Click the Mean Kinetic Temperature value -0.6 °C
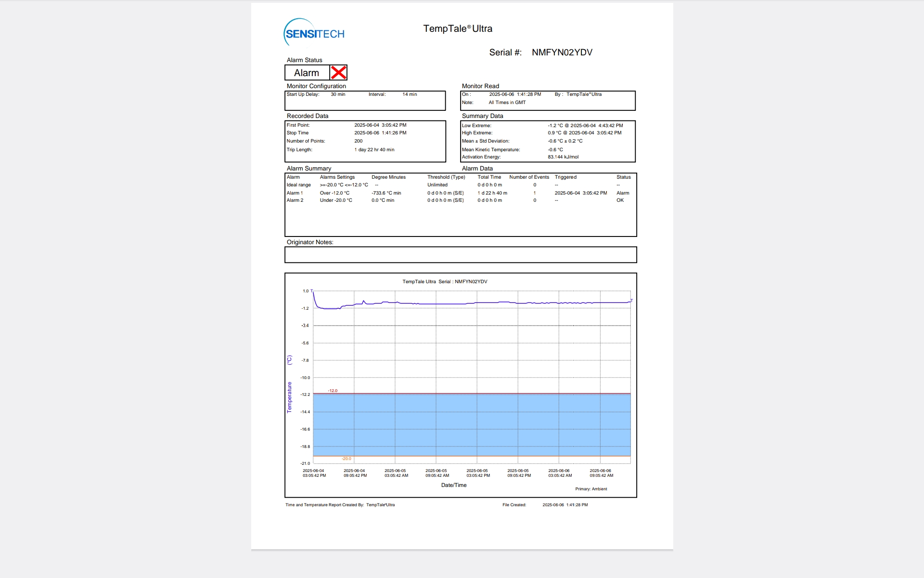924x578 pixels. (x=555, y=150)
